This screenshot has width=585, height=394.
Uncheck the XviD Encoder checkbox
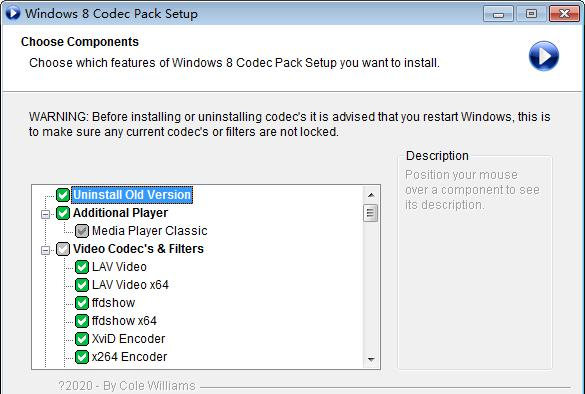point(82,339)
